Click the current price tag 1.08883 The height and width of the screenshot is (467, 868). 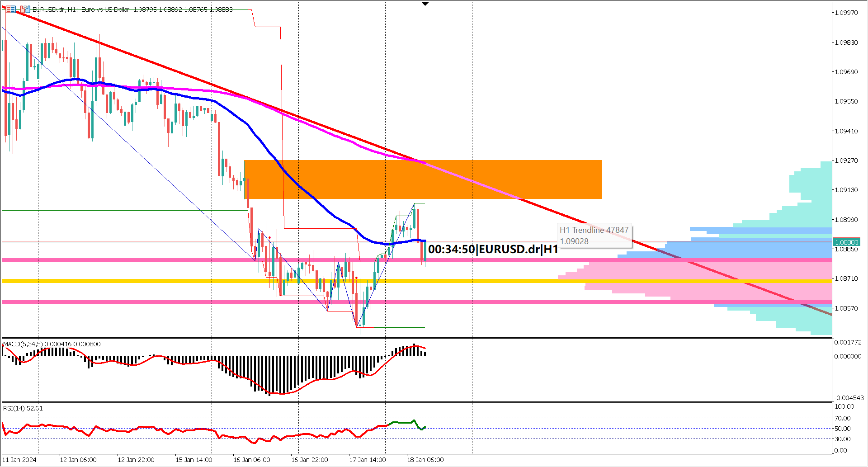(x=846, y=242)
